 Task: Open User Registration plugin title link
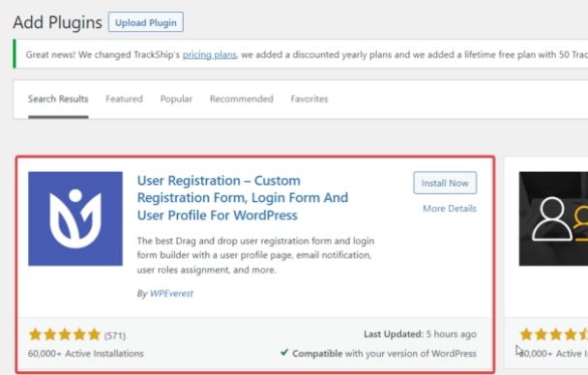(x=243, y=198)
